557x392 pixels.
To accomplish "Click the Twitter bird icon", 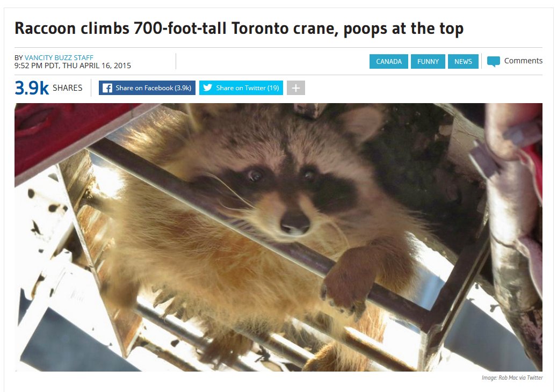I will coord(207,88).
